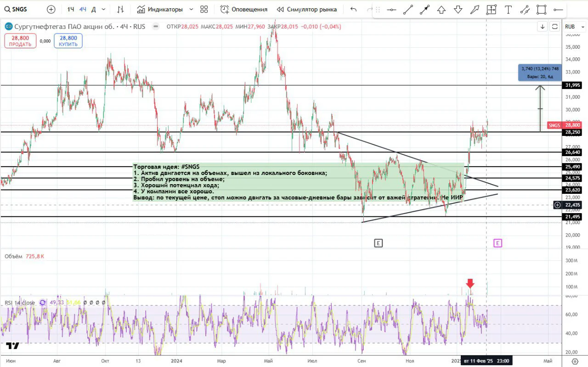Image resolution: width=588 pixels, height=367 pixels.
Task: Toggle the chart frame button near RUB
Action: coord(554,27)
